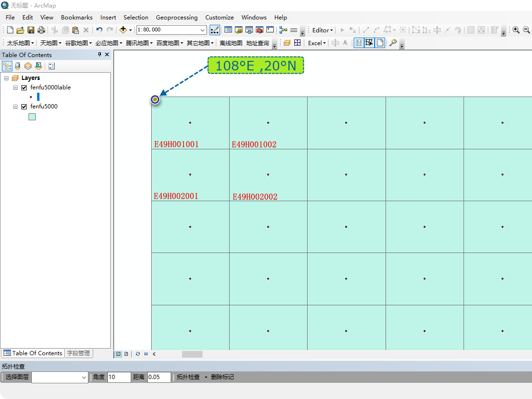Open the Table Of Contents window icon
This screenshot has width=532, height=399.
pos(228,30)
